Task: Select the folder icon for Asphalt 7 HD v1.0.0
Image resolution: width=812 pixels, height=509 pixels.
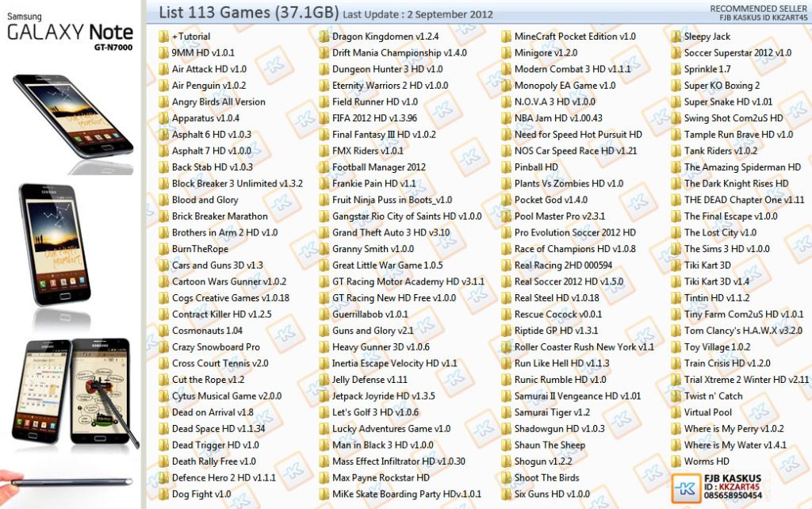Action: pos(163,151)
